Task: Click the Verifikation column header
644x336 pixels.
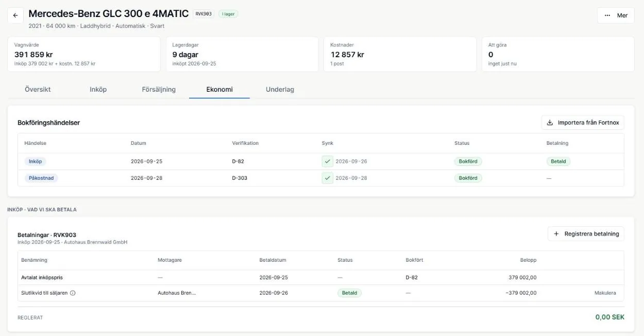Action: tap(245, 143)
